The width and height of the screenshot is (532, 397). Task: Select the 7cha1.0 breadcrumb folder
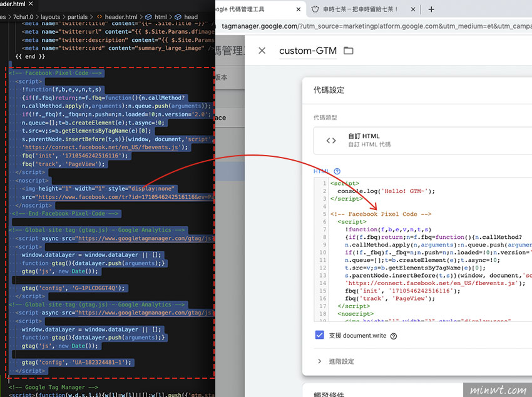[23, 17]
